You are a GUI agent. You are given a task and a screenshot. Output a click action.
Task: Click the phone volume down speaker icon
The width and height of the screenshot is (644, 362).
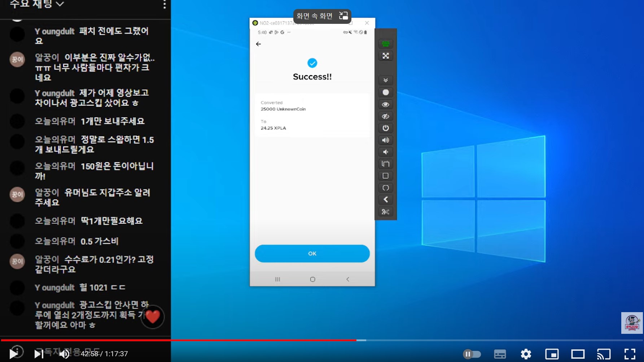pyautogui.click(x=385, y=152)
